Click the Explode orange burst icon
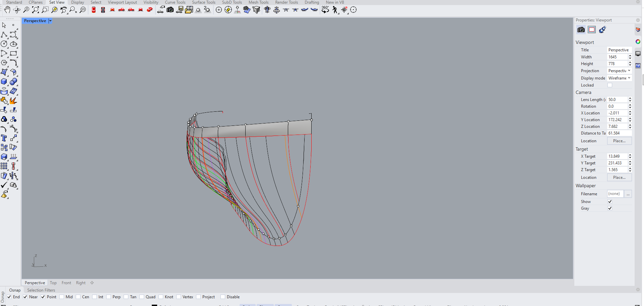The width and height of the screenshot is (644, 306). [x=13, y=100]
